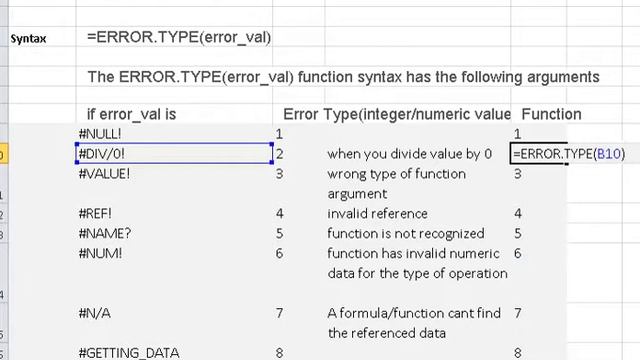The height and width of the screenshot is (360, 640).
Task: Select error type 1 next to #NULL!
Action: click(279, 134)
